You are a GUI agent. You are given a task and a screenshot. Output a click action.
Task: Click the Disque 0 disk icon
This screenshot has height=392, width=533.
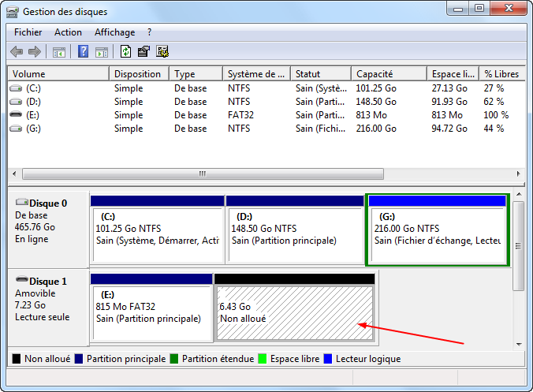[x=22, y=202]
